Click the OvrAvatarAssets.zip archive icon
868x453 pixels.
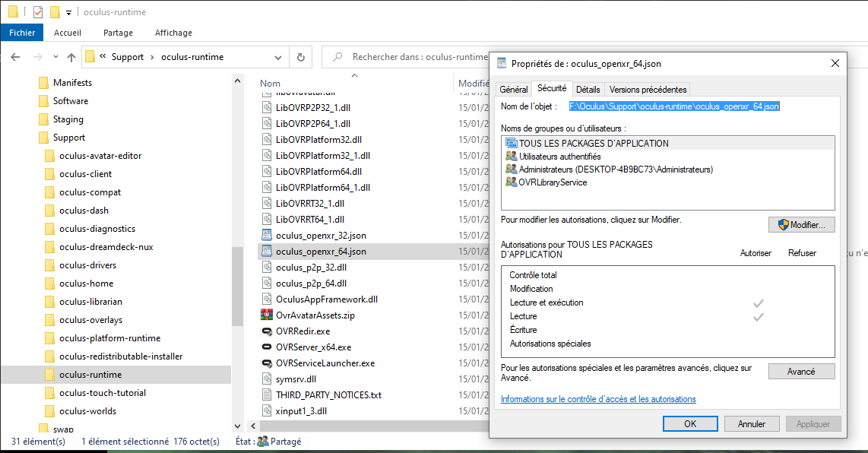point(267,315)
